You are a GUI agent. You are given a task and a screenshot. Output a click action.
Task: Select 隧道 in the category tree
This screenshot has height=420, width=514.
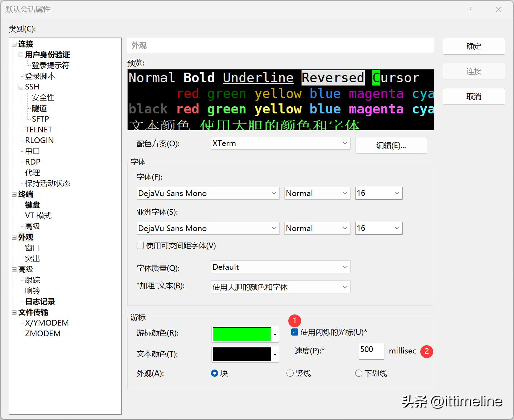click(39, 108)
